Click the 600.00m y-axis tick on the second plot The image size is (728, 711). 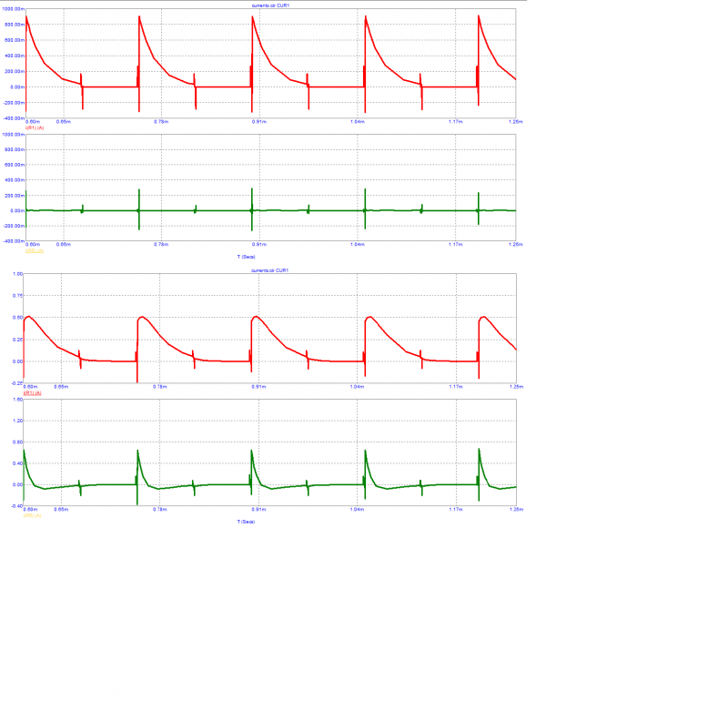click(13, 165)
